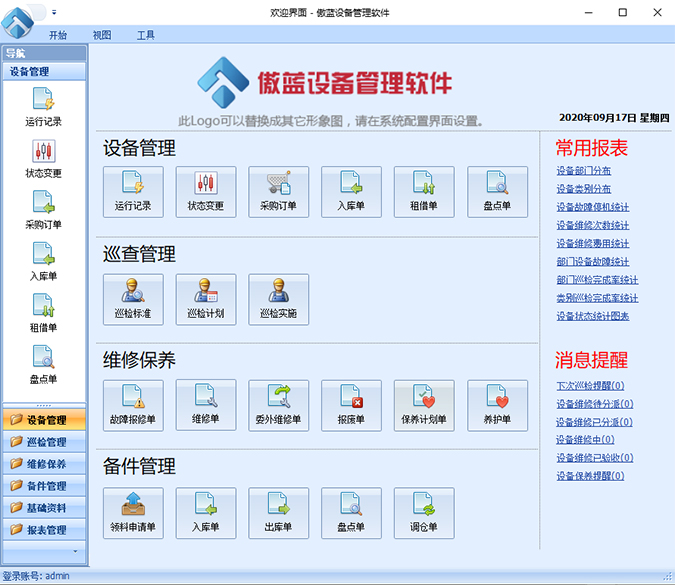
Task: Open the 设备部门分布 report link
Action: pyautogui.click(x=583, y=171)
